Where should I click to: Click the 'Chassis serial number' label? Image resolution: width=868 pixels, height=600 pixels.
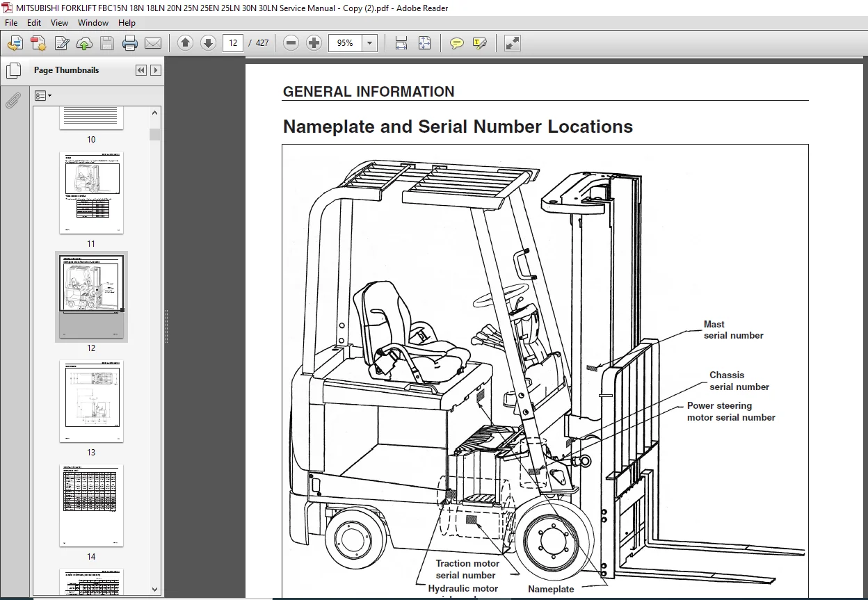(739, 381)
